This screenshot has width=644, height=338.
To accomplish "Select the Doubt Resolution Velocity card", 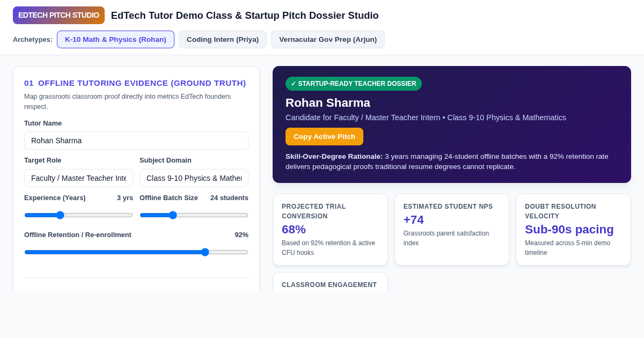I will tap(573, 230).
